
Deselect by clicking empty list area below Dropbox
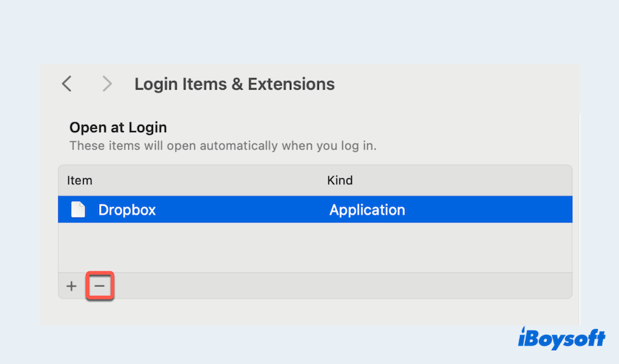[315, 248]
